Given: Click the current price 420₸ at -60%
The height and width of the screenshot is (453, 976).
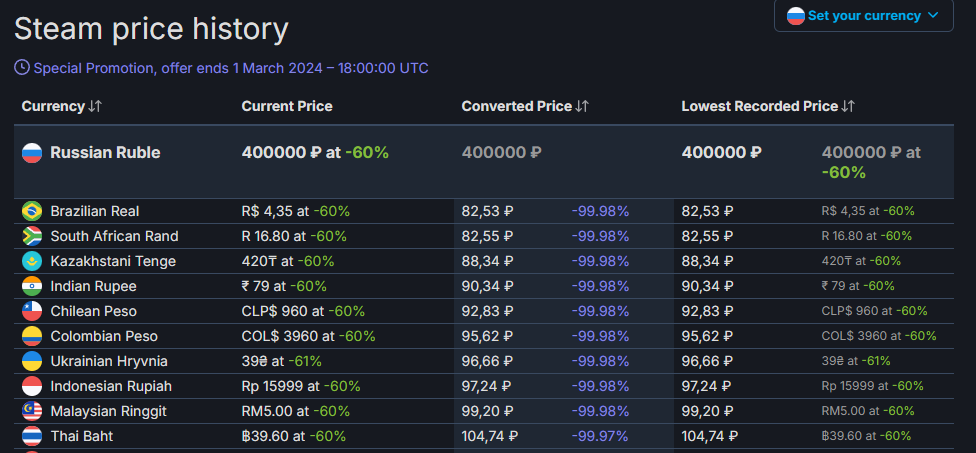Looking at the screenshot, I should tap(288, 261).
